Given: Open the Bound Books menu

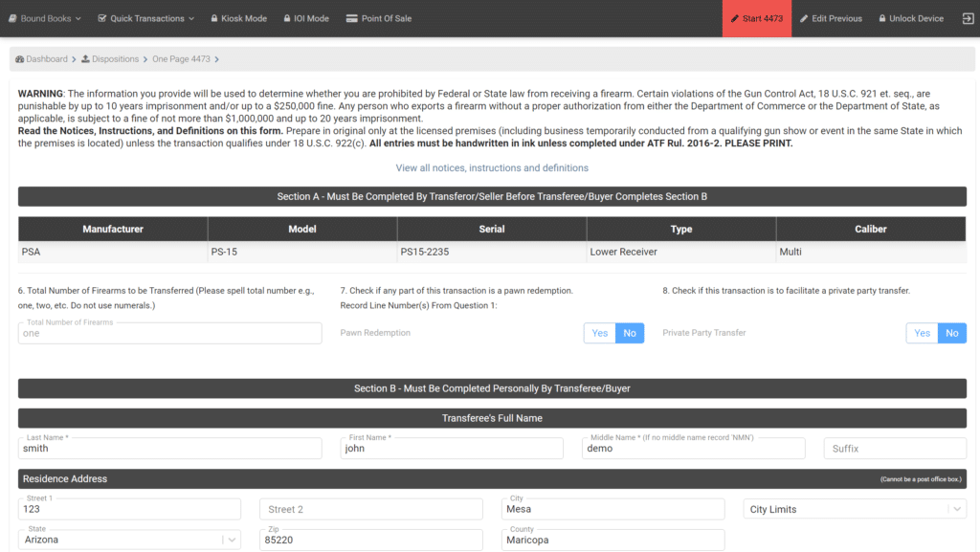Looking at the screenshot, I should 44,17.
